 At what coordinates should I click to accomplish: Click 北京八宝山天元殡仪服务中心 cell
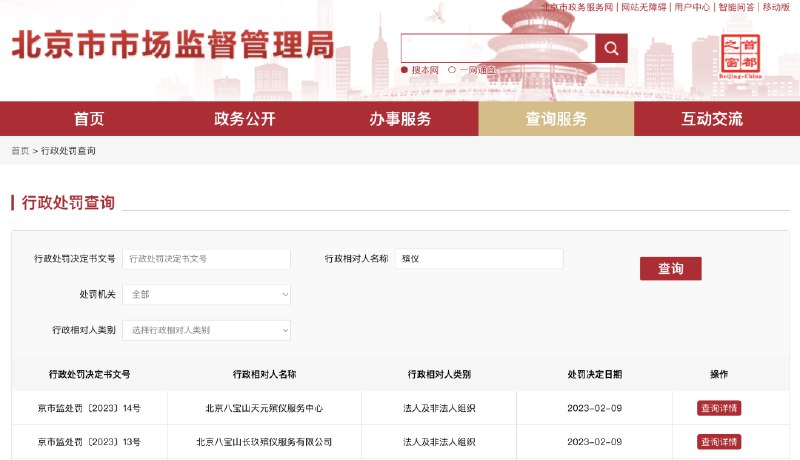(264, 408)
